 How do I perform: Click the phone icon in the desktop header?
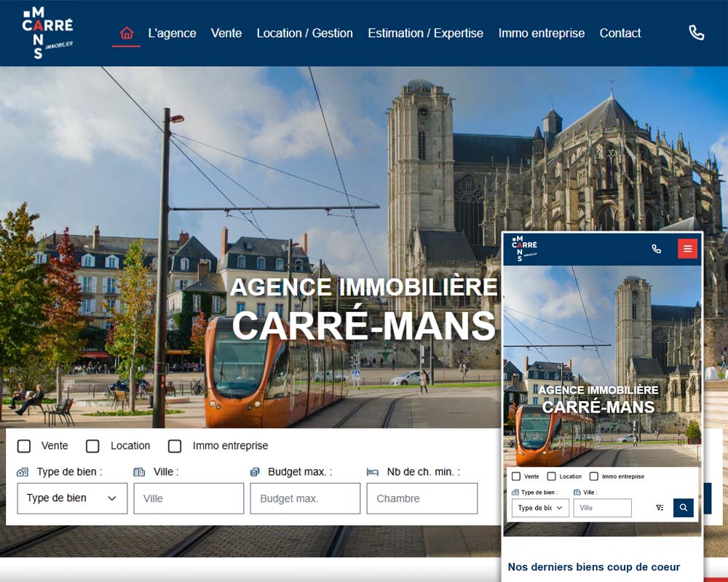(697, 33)
